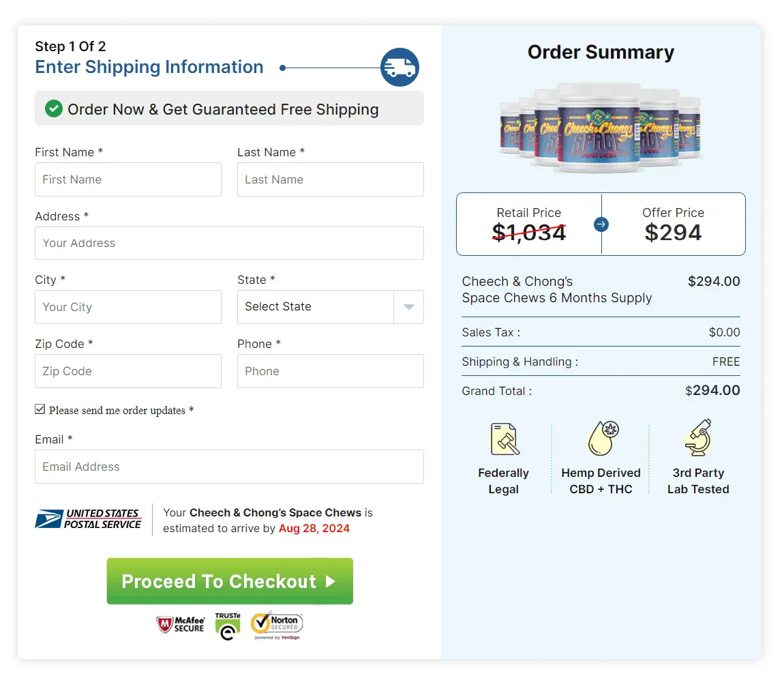
Task: Click the Federally Legal gavel icon
Action: [503, 439]
